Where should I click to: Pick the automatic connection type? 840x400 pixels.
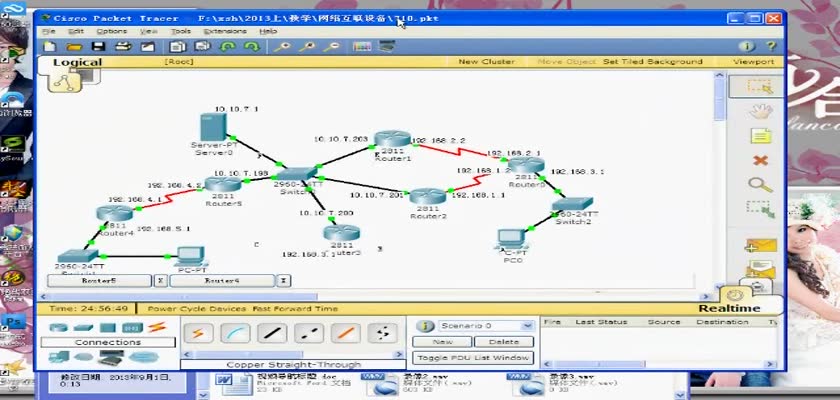pyautogui.click(x=198, y=333)
